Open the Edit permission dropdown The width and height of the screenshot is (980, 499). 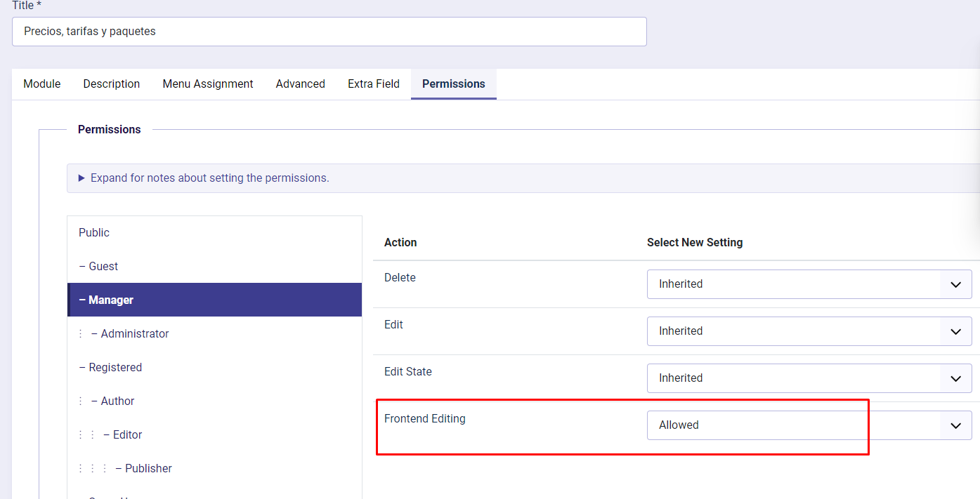tap(809, 331)
